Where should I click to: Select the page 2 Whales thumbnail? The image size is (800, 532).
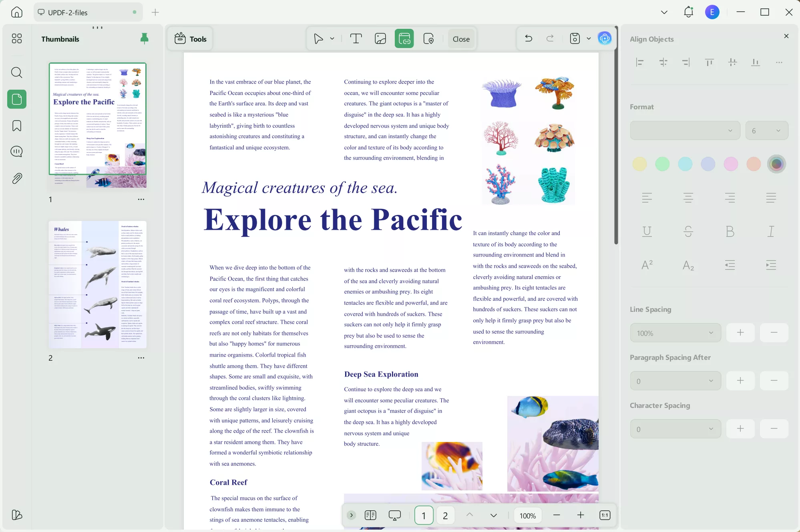point(97,284)
